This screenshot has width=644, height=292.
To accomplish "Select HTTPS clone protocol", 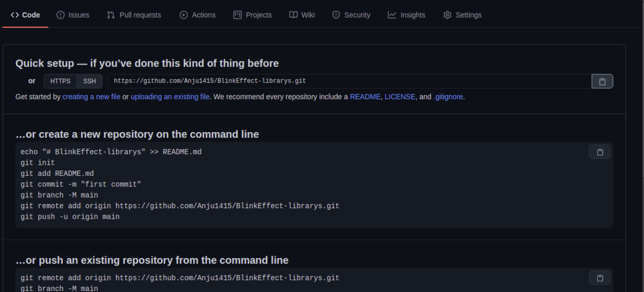I will tap(60, 81).
